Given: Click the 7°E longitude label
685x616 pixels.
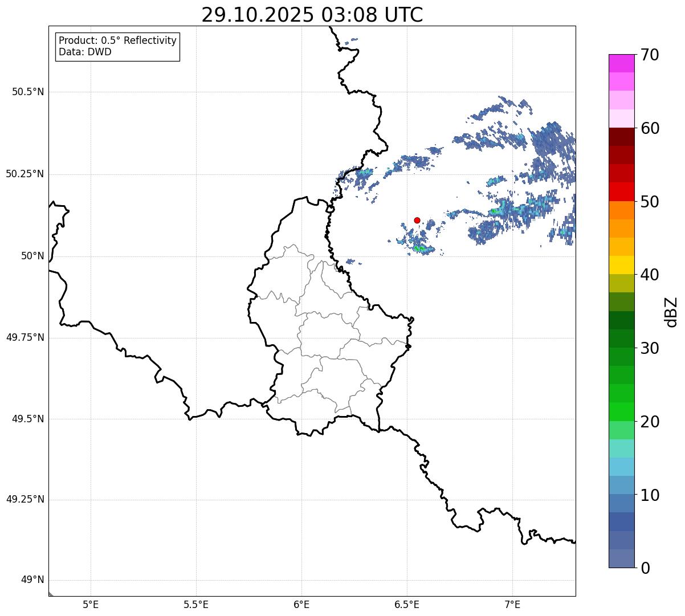Looking at the screenshot, I should [x=512, y=605].
